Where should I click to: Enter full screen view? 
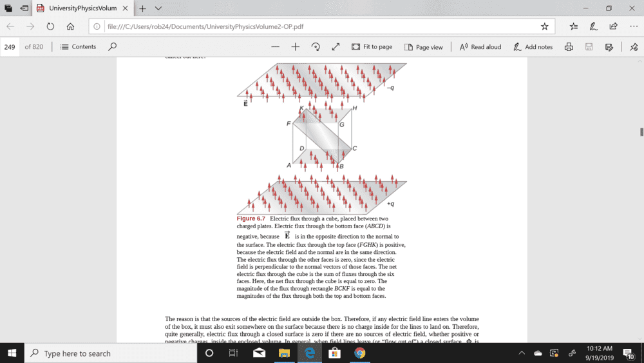coord(336,47)
